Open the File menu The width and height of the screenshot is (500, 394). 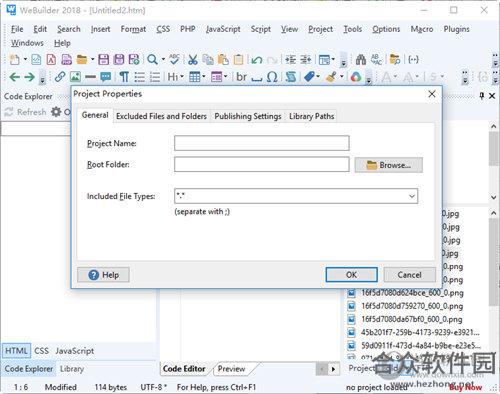17,29
